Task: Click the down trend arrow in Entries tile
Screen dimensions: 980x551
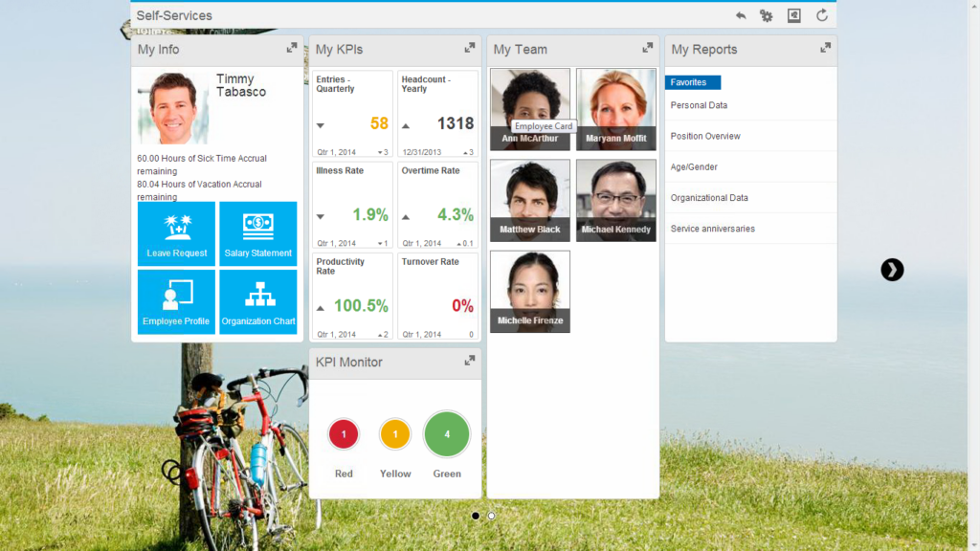Action: [320, 125]
